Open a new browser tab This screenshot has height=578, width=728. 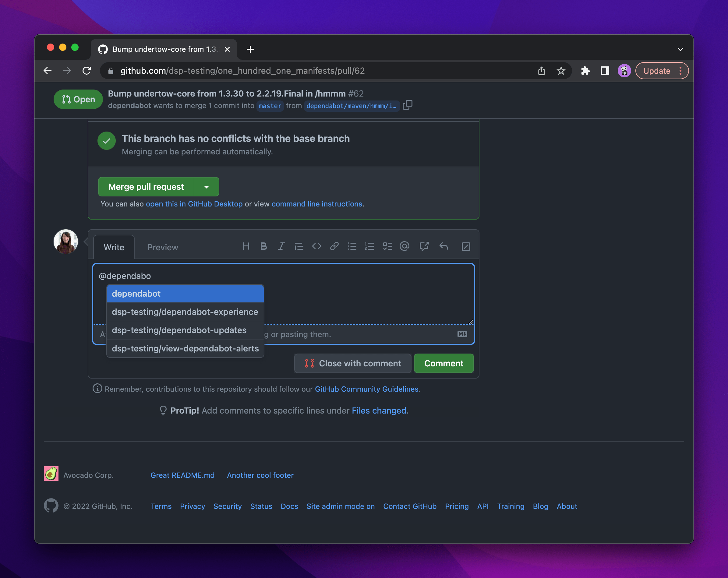(x=250, y=49)
